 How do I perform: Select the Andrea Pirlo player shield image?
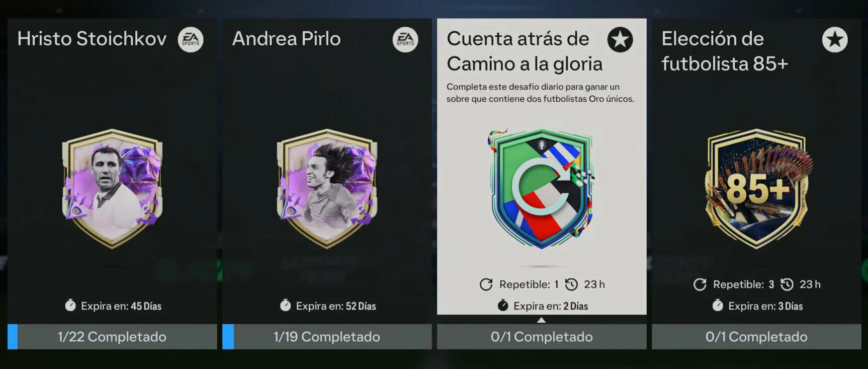click(x=327, y=188)
